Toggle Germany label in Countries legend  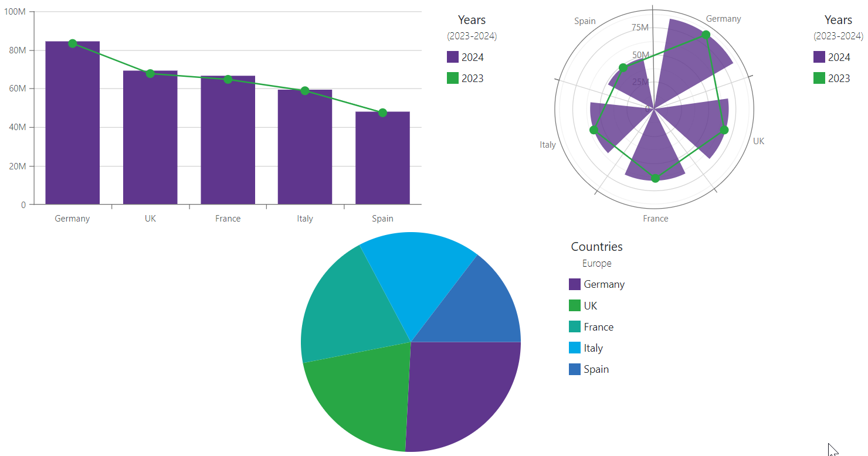tap(604, 285)
